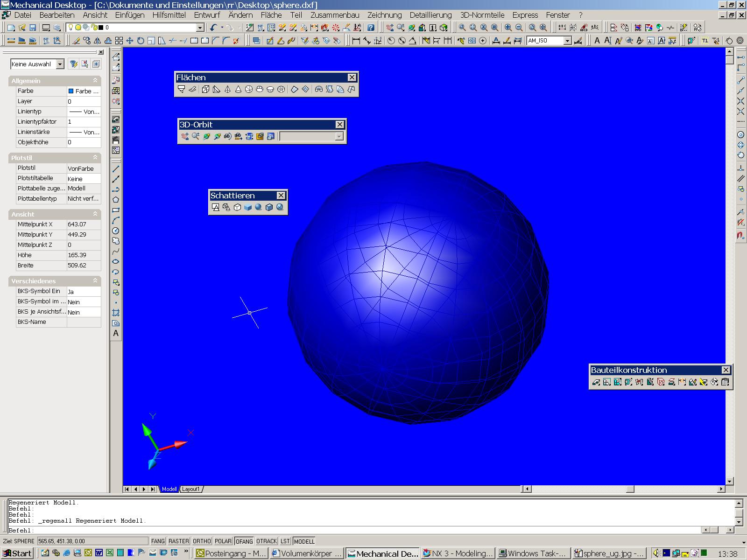Click the horizontal scrollbar thumb below drawing

tap(630, 489)
